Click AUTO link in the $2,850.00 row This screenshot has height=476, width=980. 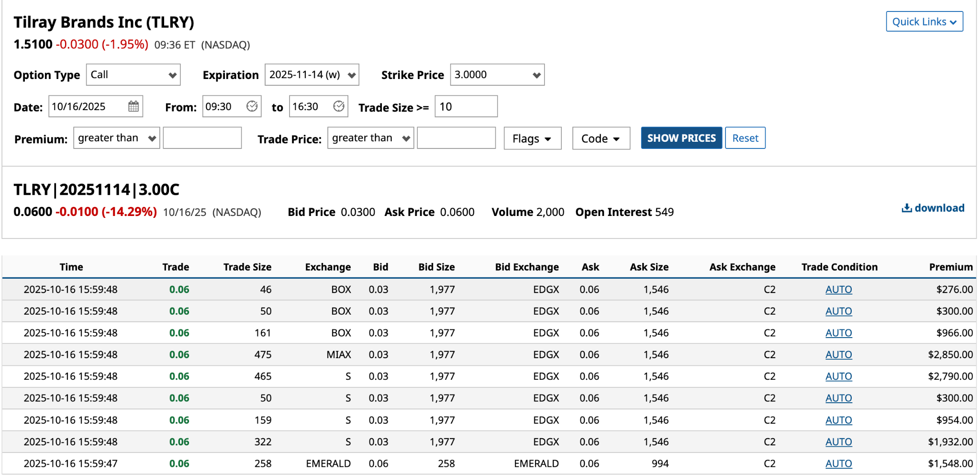click(838, 354)
